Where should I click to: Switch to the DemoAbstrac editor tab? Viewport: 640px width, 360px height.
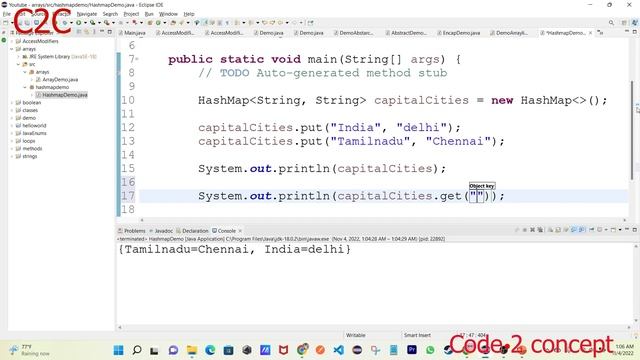tap(353, 33)
